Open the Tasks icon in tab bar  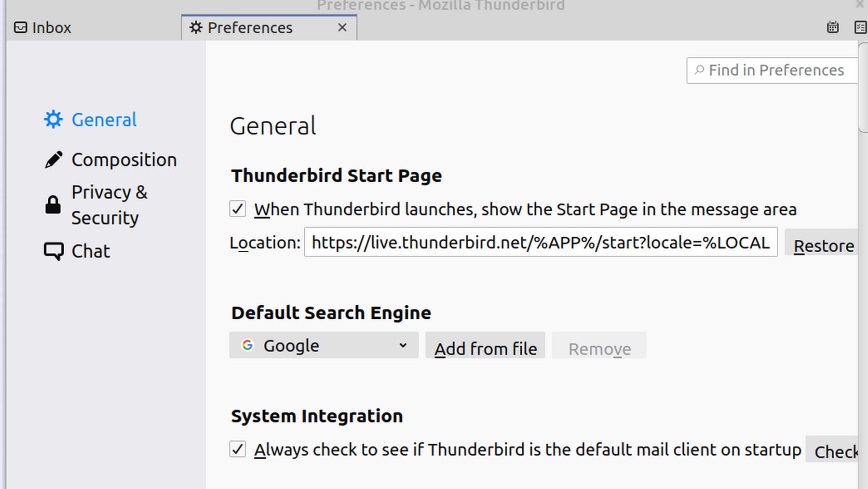[861, 27]
